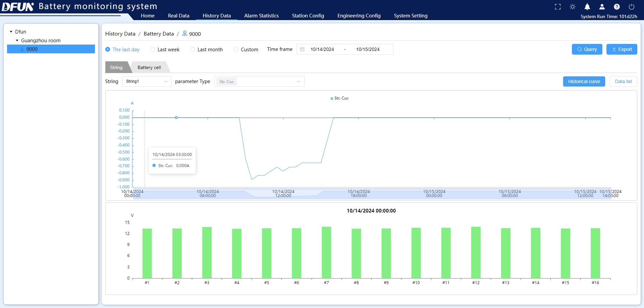The height and width of the screenshot is (308, 644).
Task: Open the String1 dropdown
Action: (147, 81)
